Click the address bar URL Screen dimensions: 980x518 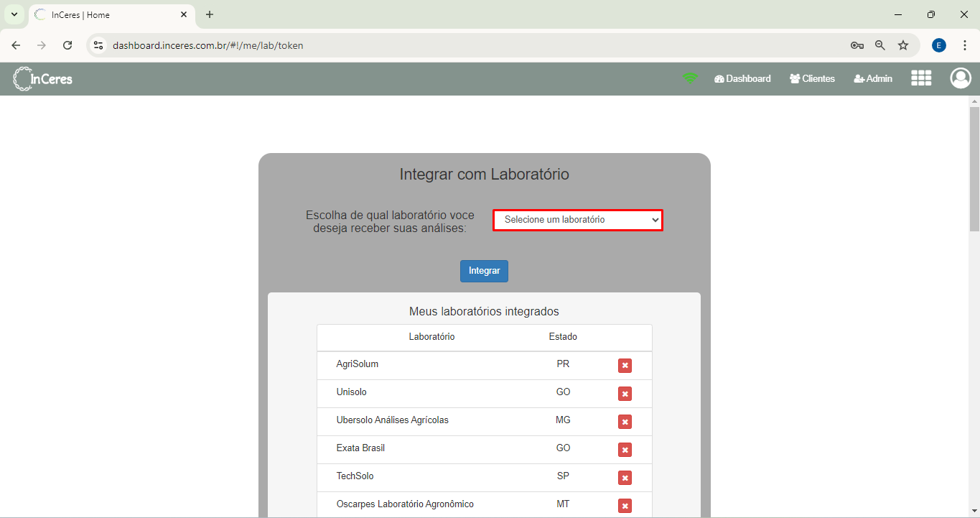tap(208, 45)
